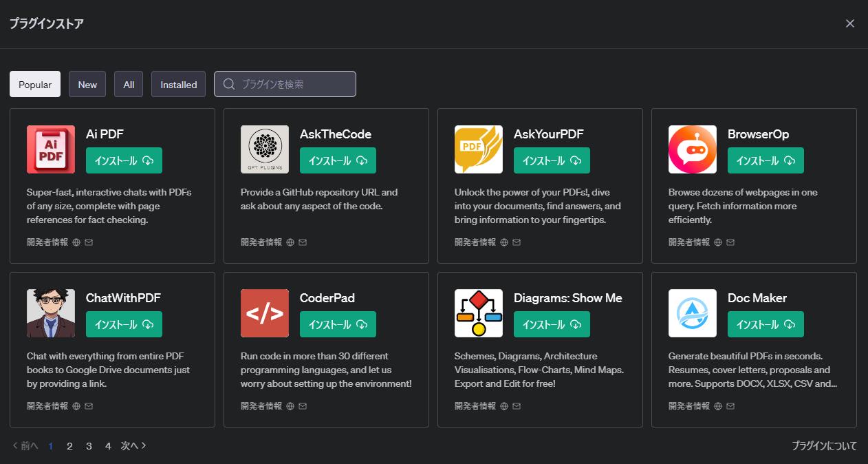Open Diagrams: Show Me developer website globe icon
This screenshot has width=868, height=464.
(504, 406)
